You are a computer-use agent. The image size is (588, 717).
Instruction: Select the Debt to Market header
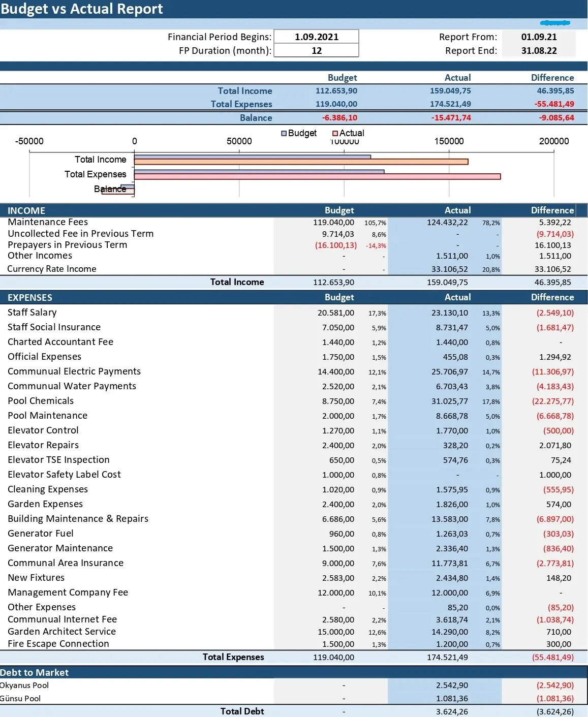tap(35, 672)
